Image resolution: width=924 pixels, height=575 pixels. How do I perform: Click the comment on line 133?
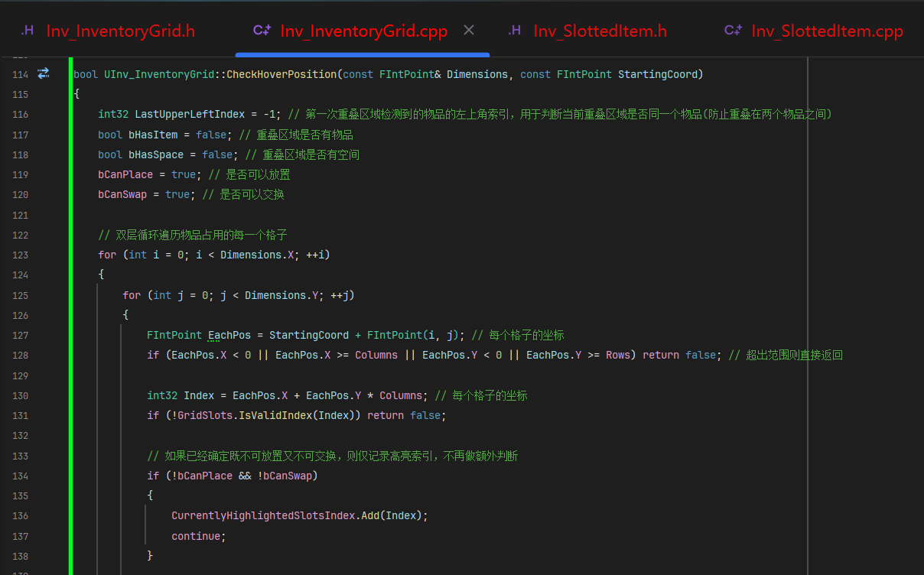coord(332,456)
